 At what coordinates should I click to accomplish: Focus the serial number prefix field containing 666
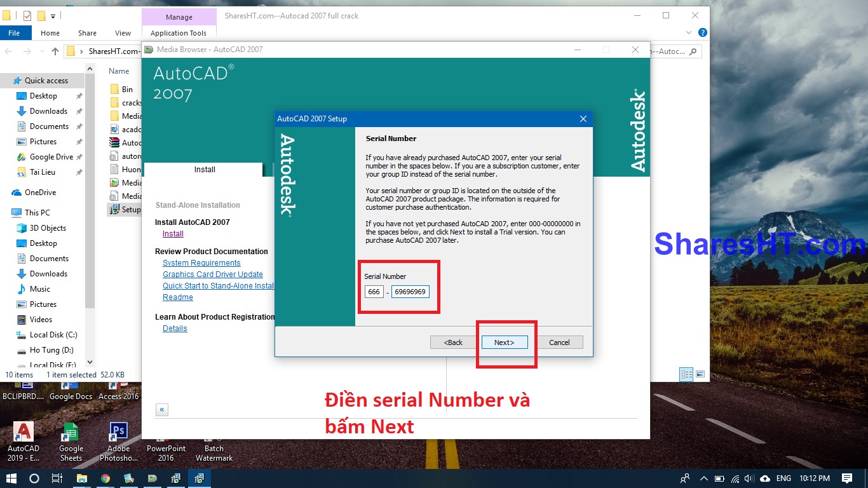click(x=374, y=292)
